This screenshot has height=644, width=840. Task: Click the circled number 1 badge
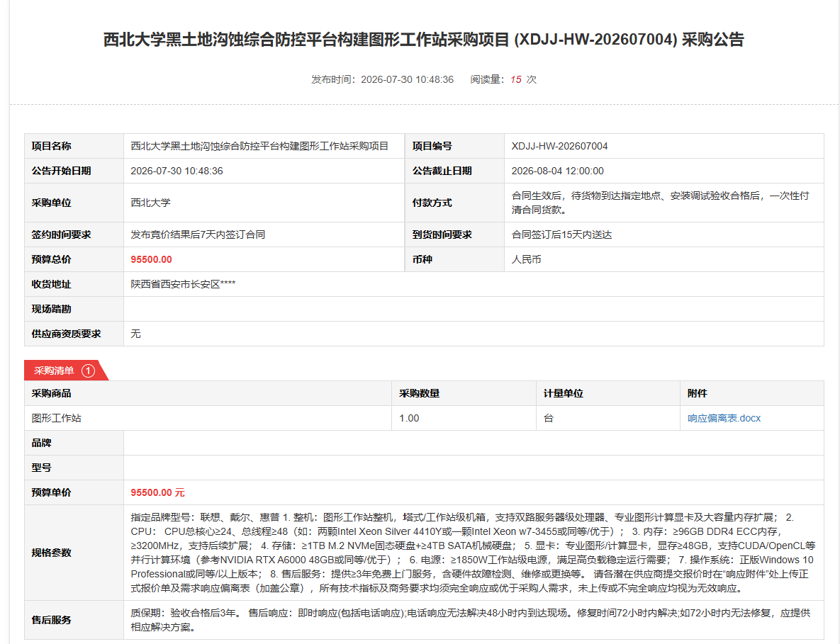click(x=89, y=371)
